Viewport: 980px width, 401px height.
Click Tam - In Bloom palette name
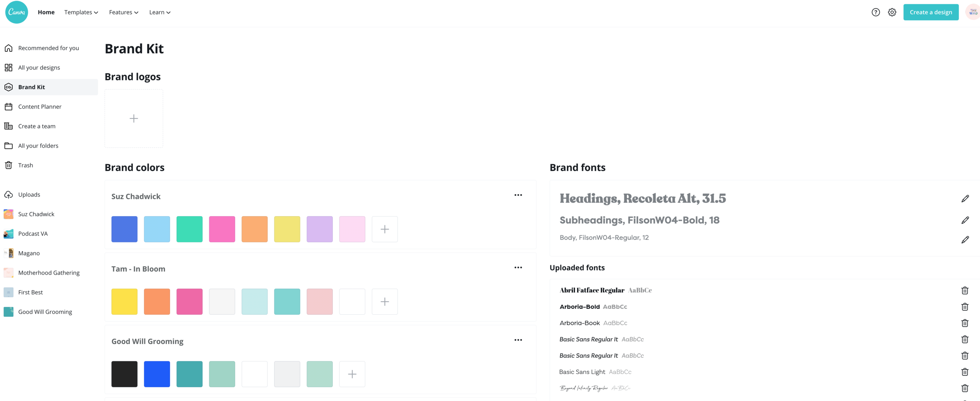pyautogui.click(x=138, y=269)
